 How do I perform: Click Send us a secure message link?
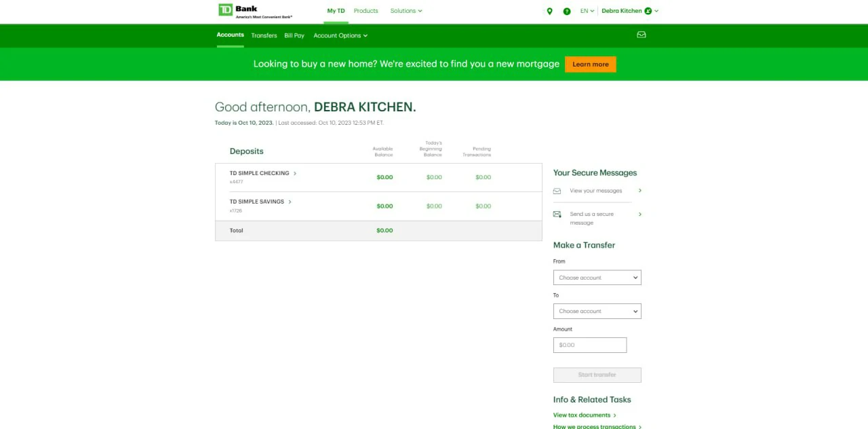point(592,219)
